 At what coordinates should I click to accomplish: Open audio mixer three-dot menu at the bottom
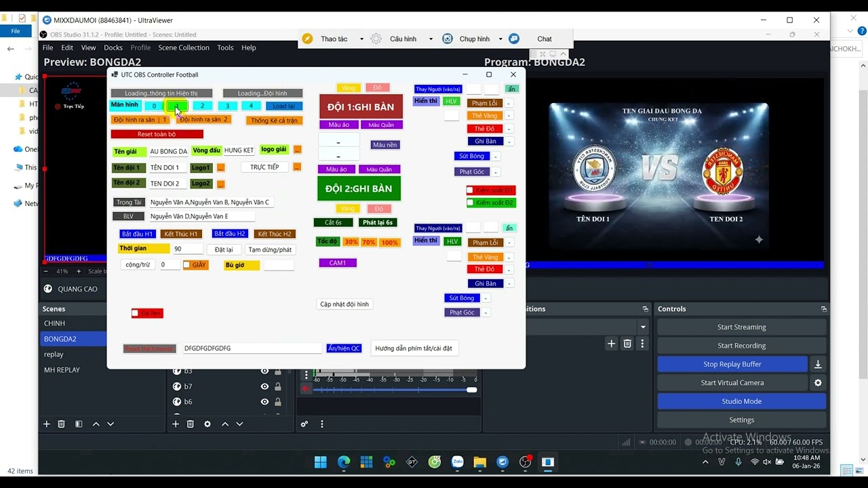coord(322,424)
